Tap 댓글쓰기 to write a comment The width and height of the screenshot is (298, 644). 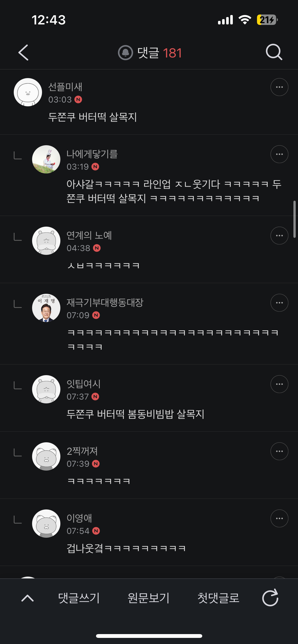pyautogui.click(x=79, y=598)
